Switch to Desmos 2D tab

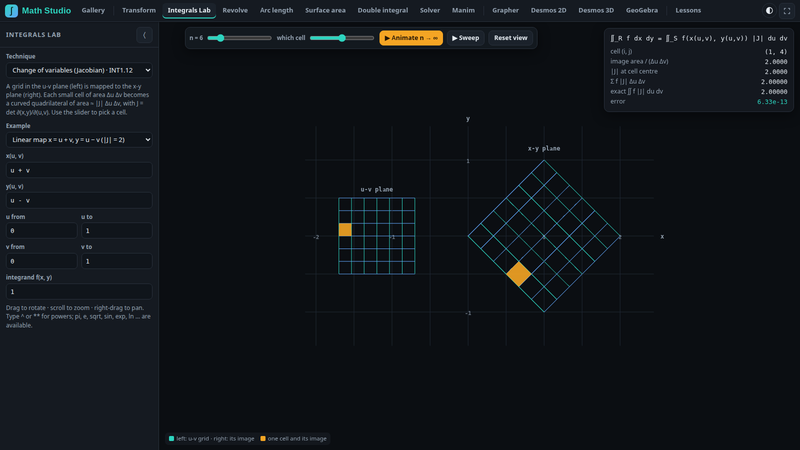548,10
